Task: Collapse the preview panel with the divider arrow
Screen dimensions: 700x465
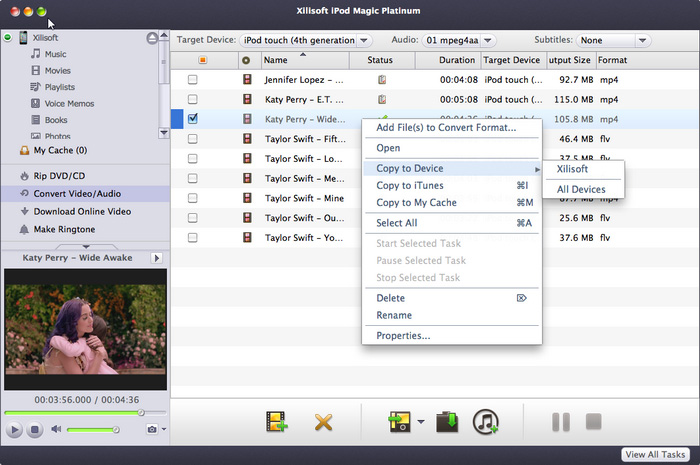Action: tap(86, 246)
